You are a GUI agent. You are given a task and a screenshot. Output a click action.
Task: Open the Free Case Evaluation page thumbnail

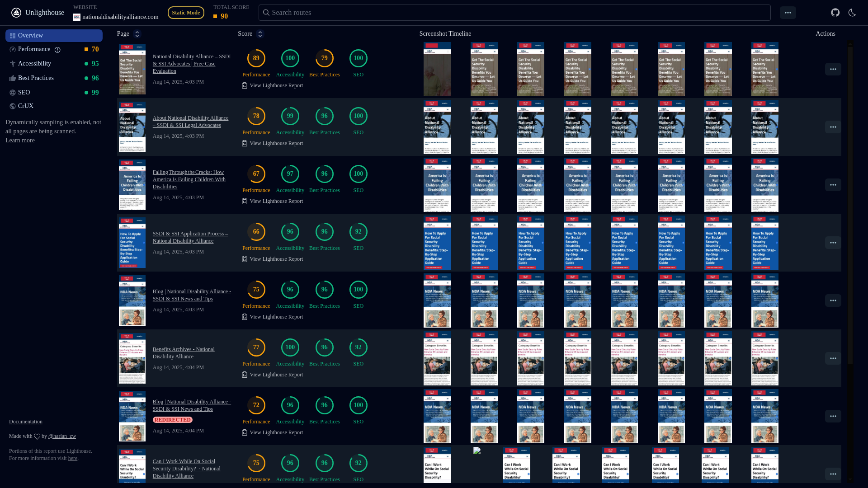click(132, 69)
